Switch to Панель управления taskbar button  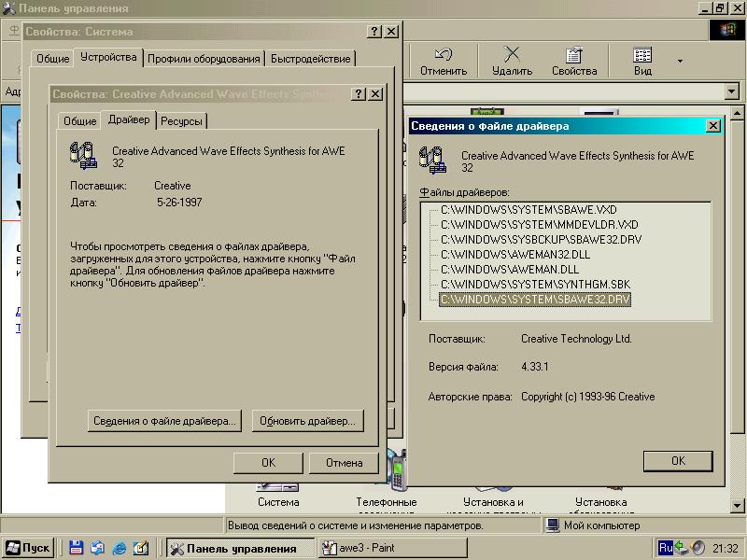[241, 548]
